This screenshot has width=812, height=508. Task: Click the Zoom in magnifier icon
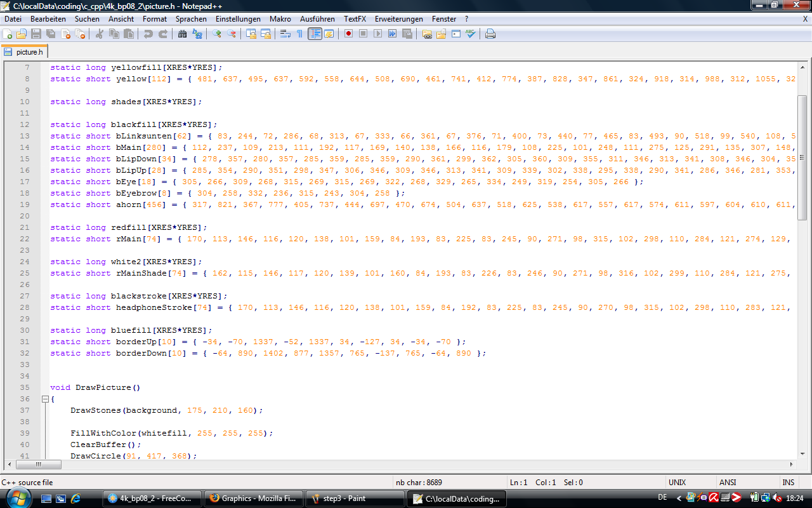(x=217, y=34)
